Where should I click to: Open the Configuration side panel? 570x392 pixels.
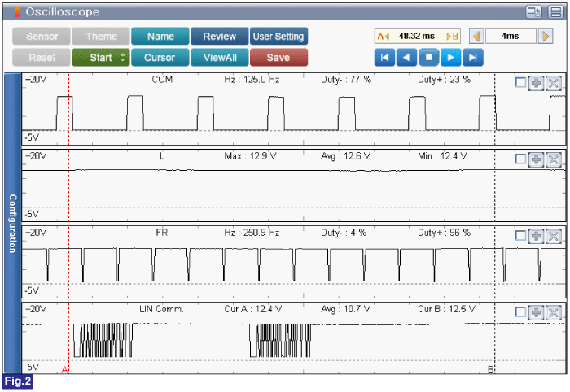[x=12, y=223]
